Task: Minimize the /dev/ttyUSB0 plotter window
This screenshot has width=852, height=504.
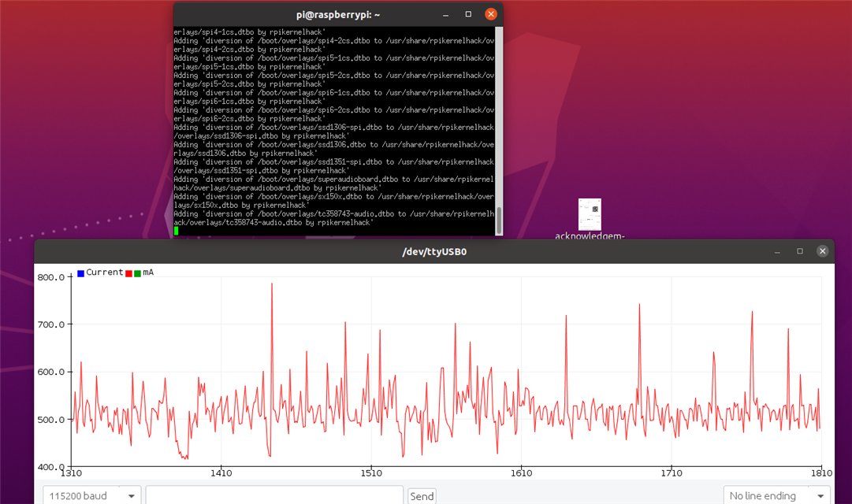Action: pos(778,251)
